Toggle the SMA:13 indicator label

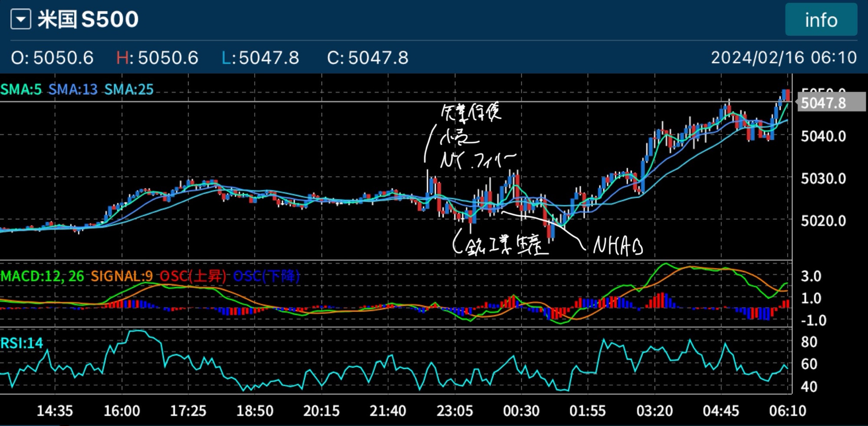click(x=73, y=89)
